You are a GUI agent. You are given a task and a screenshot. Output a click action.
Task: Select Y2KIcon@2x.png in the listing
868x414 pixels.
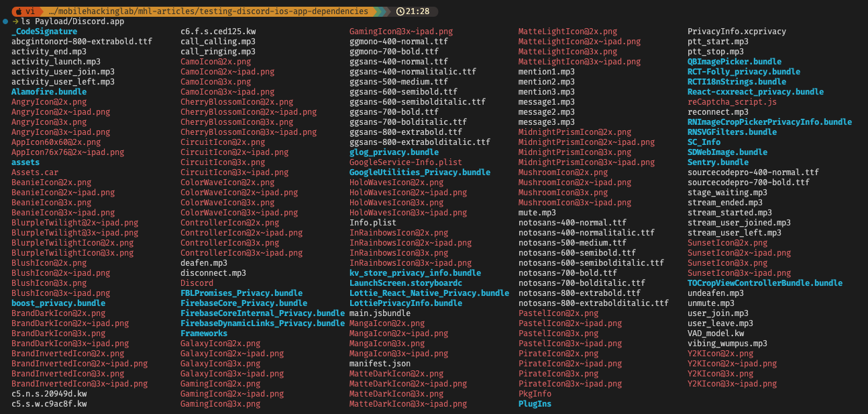720,354
